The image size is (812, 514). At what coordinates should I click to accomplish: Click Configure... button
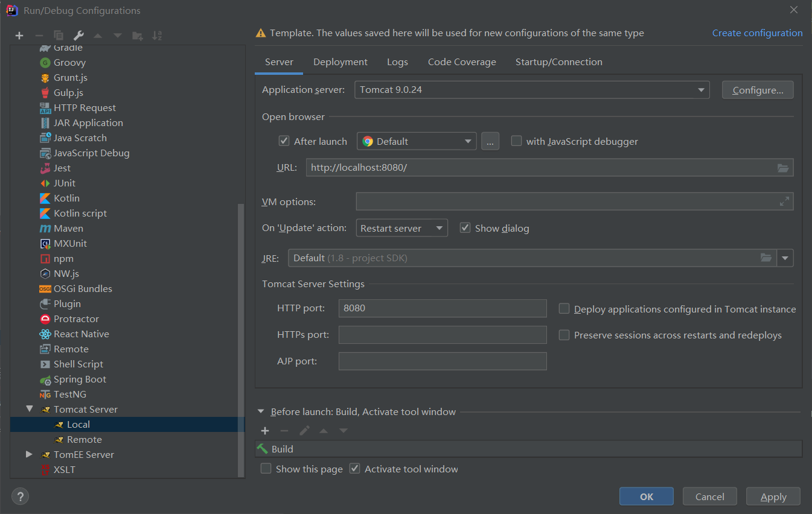pyautogui.click(x=758, y=90)
